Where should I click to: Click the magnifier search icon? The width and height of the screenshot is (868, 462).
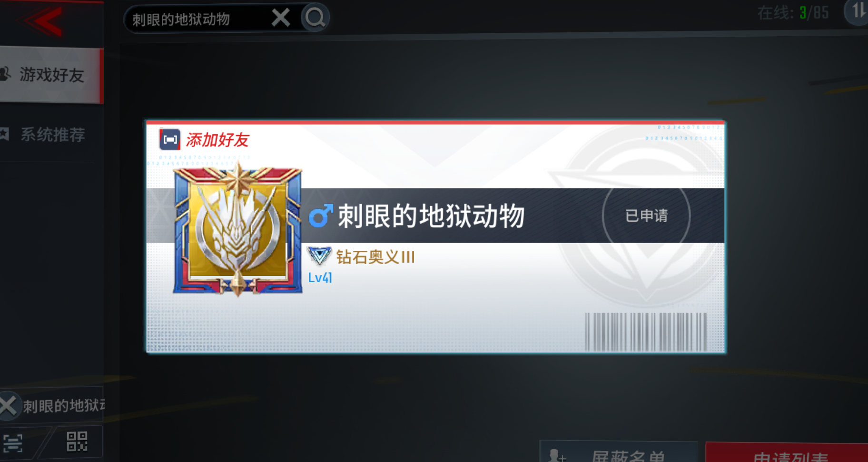pos(315,18)
